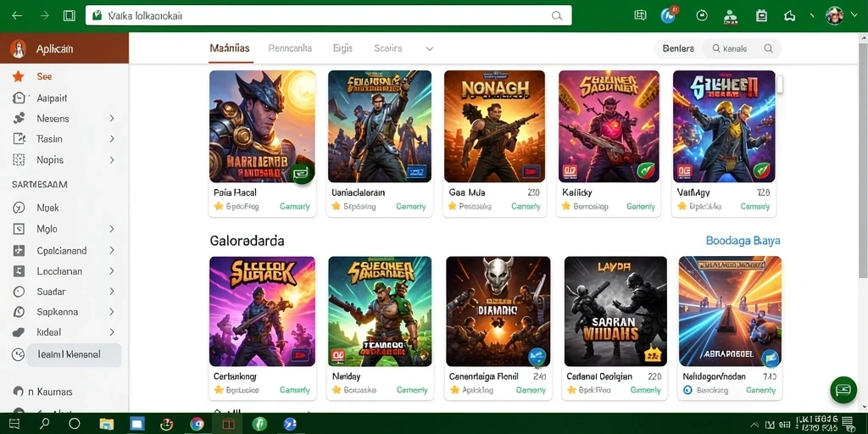Switch to the Renncanlta tab

click(x=290, y=48)
